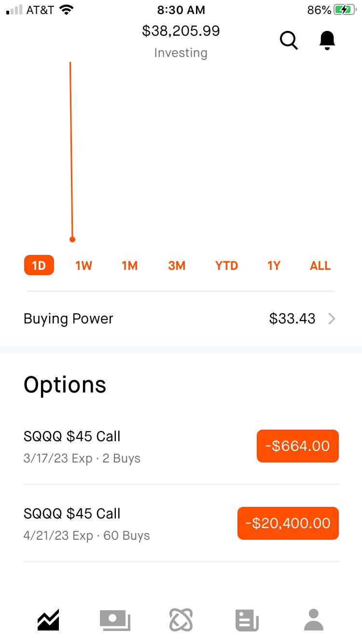The image size is (362, 644).
Task: Open the crypto atom tab icon
Action: (x=181, y=620)
